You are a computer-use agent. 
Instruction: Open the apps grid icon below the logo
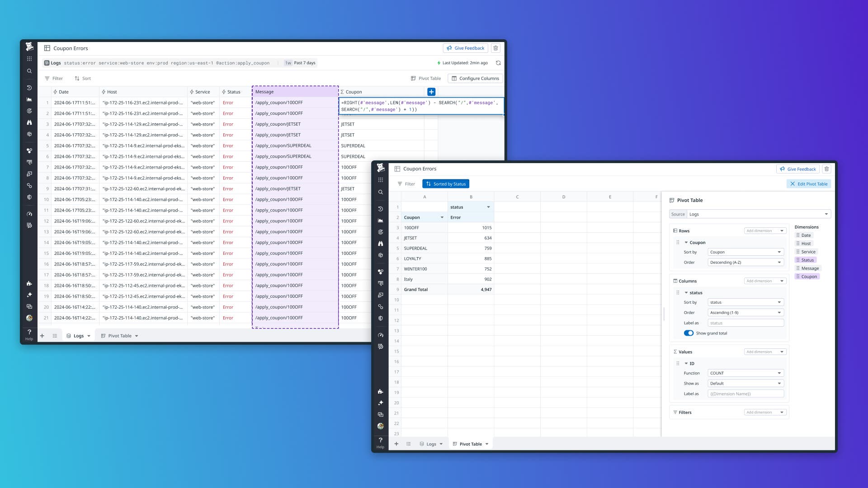[29, 59]
